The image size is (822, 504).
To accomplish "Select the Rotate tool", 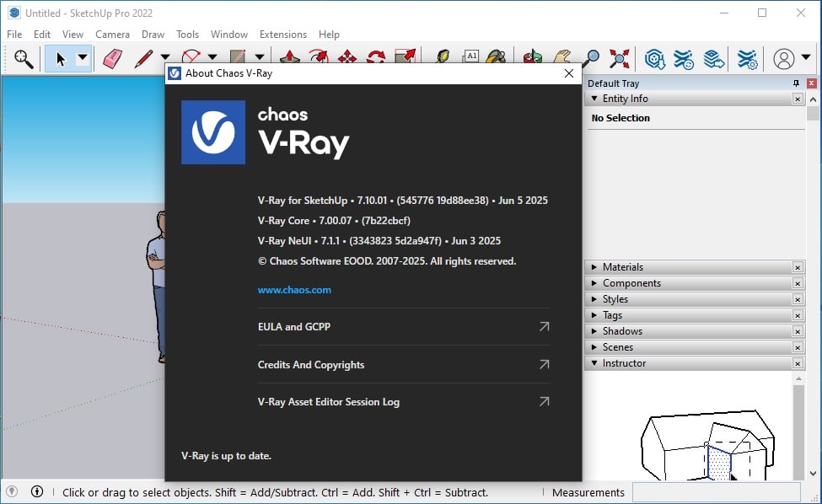I will click(x=376, y=56).
